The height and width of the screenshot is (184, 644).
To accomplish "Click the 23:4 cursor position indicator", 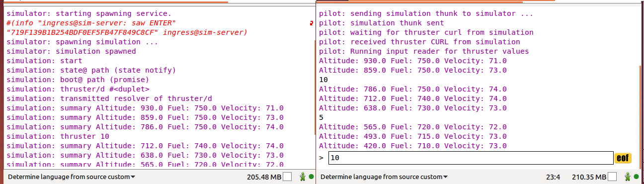I will (553, 177).
